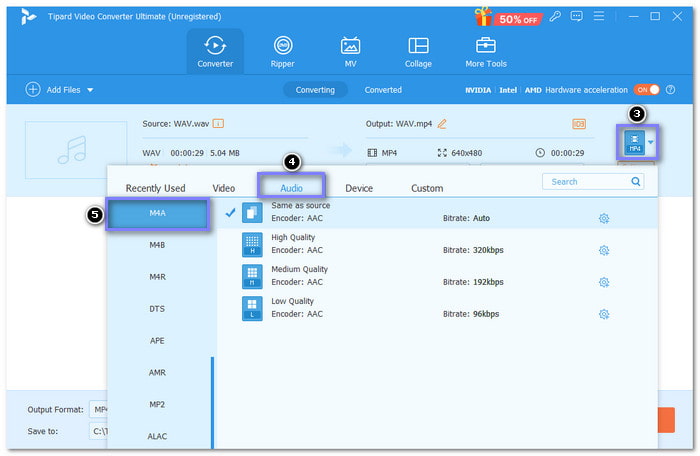
Task: Choose Same as source preset
Action: 438,213
